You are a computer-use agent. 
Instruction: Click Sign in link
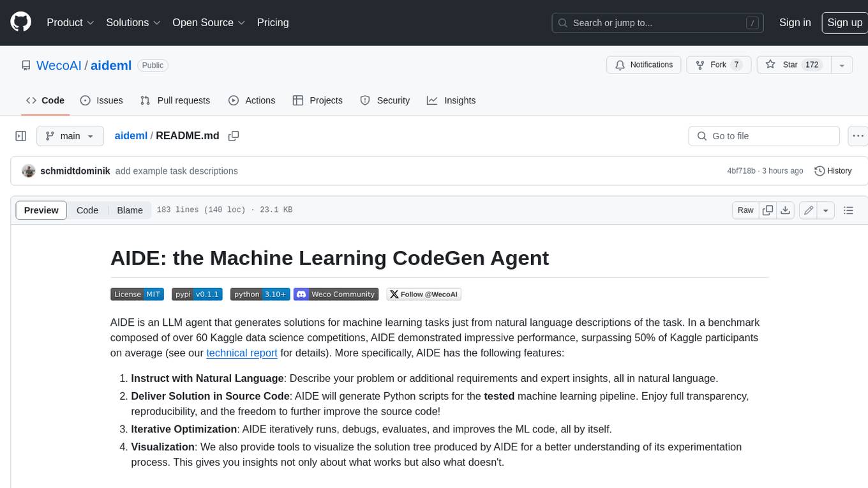coord(795,22)
